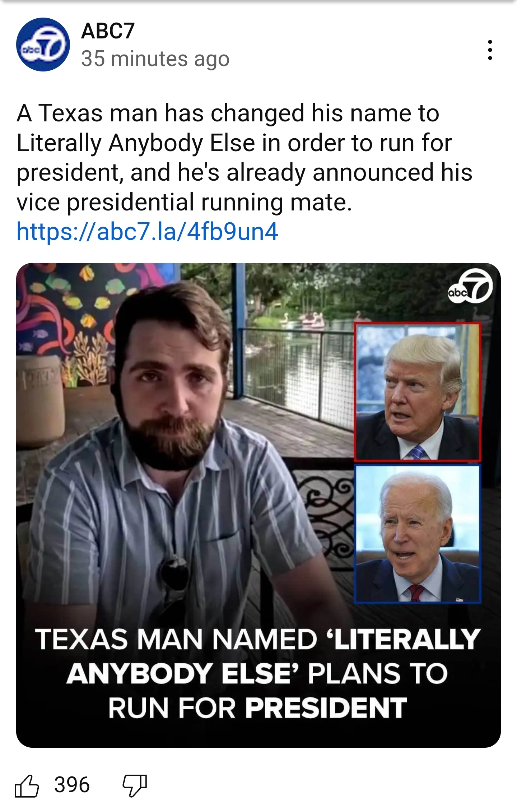This screenshot has width=517, height=812.
Task: Open the ABC7 channel name
Action: tap(108, 31)
